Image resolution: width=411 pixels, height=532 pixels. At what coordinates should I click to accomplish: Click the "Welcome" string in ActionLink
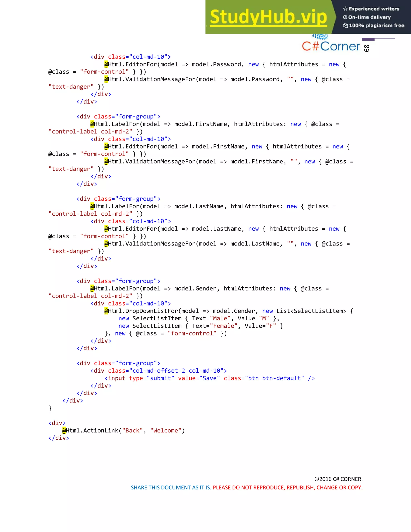tap(166, 430)
